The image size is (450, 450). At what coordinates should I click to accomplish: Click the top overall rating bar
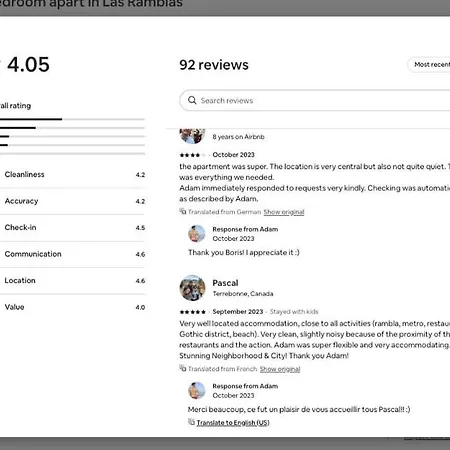click(72, 119)
